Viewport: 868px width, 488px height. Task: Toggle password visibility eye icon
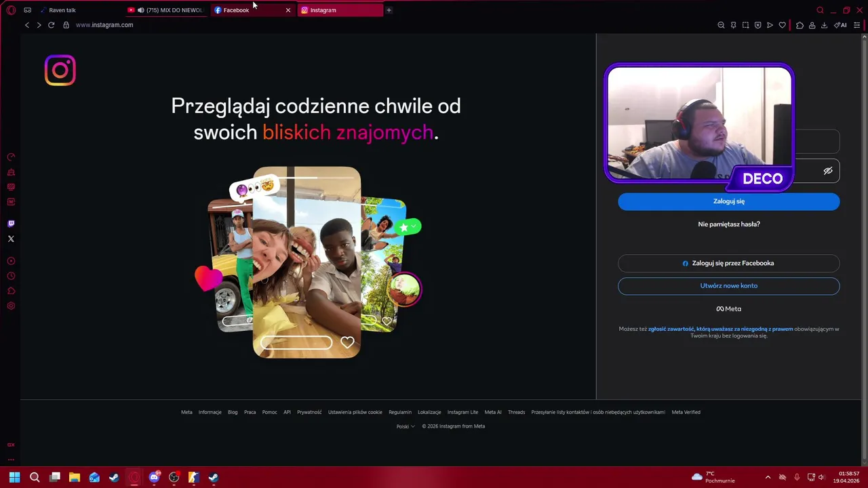pos(828,171)
